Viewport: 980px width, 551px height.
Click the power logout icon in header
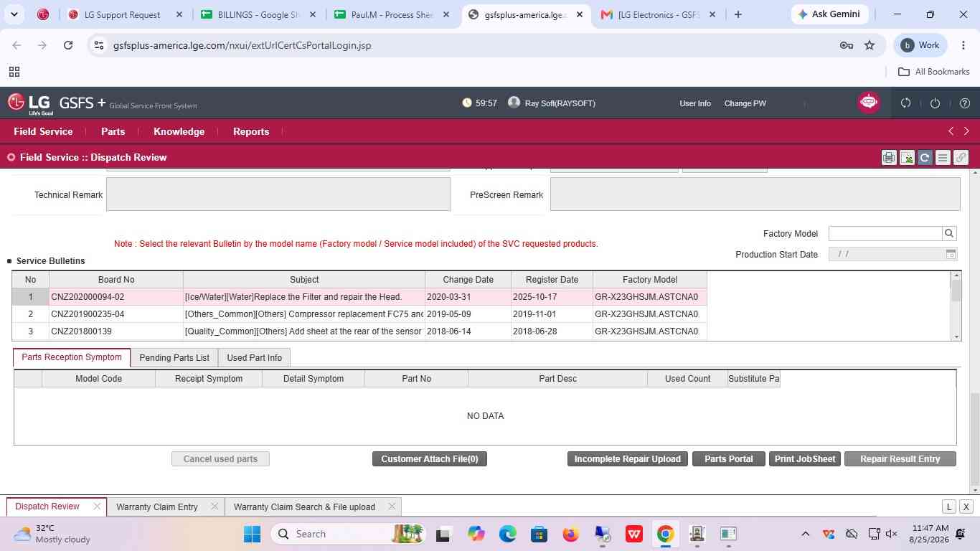[935, 103]
